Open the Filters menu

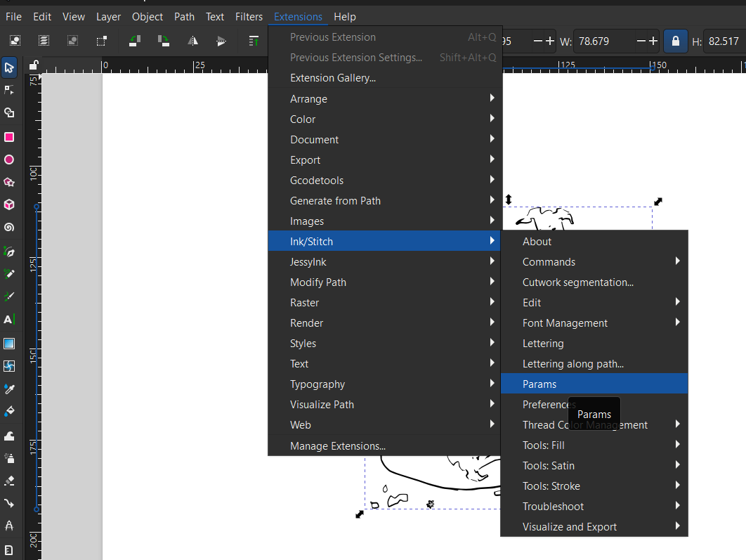coord(249,16)
